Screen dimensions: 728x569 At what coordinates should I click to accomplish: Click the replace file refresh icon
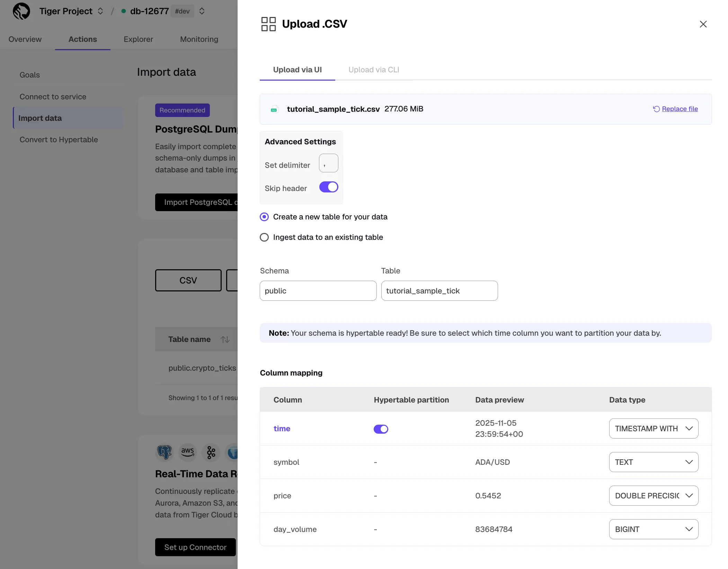pos(656,109)
